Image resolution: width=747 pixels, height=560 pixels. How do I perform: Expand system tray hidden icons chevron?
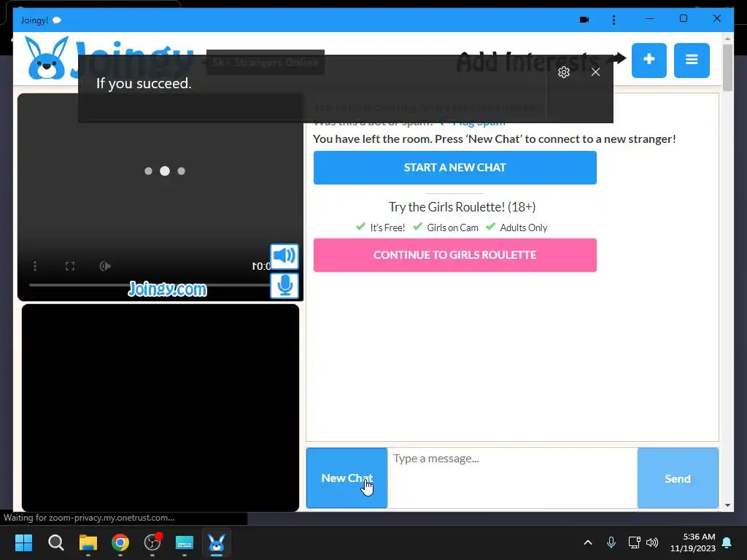[588, 542]
